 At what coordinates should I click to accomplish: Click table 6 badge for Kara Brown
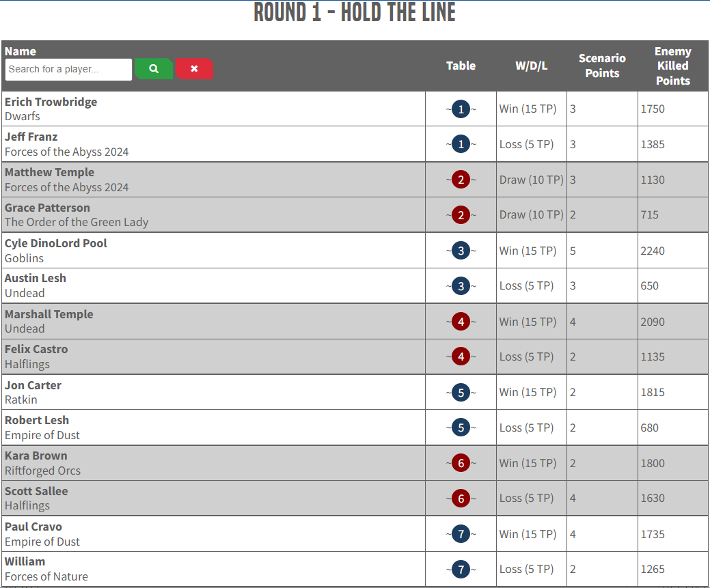(x=461, y=463)
